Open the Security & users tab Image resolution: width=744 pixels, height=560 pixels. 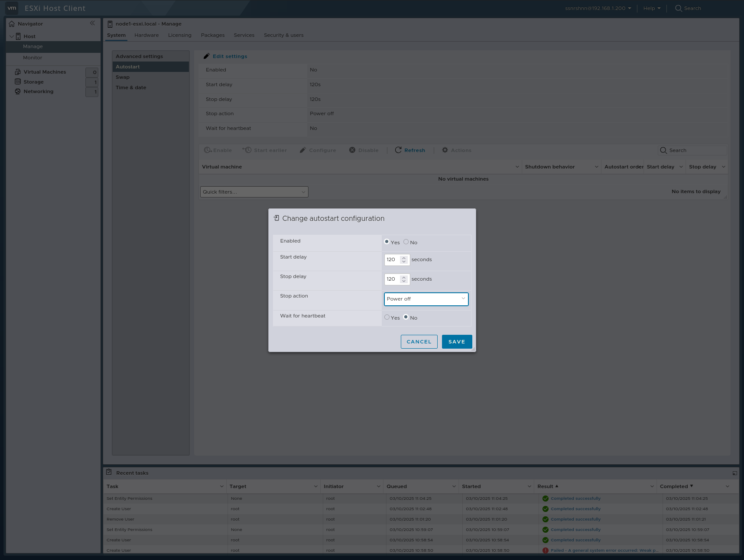point(283,35)
